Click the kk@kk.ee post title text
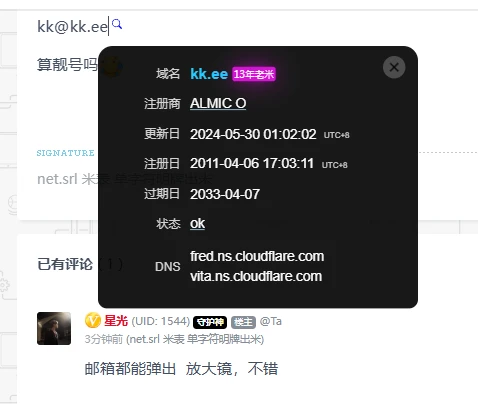This screenshot has width=478, height=404. [x=72, y=26]
